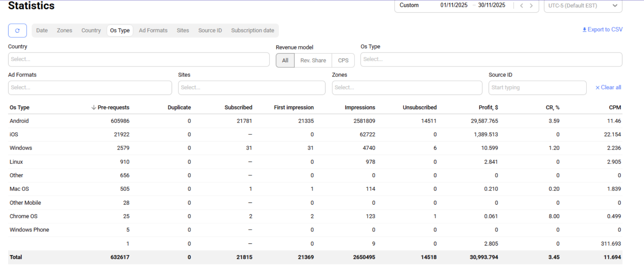Select CPS revenue model
This screenshot has width=644, height=275.
click(343, 60)
